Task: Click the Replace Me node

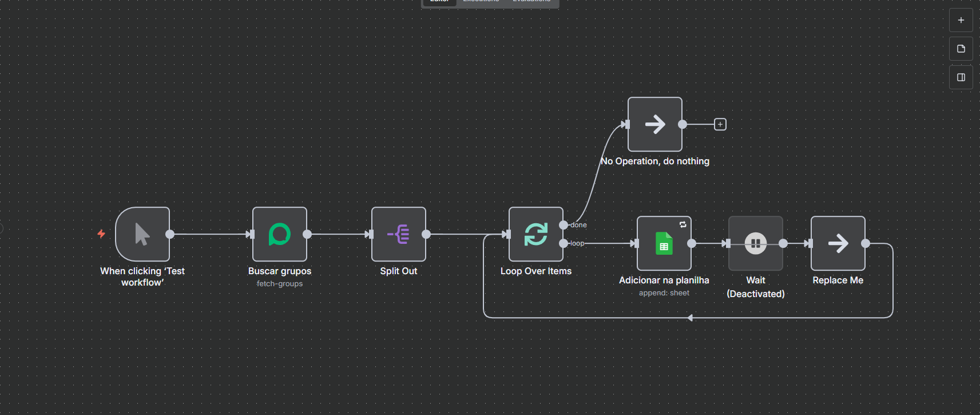Action: (x=838, y=243)
